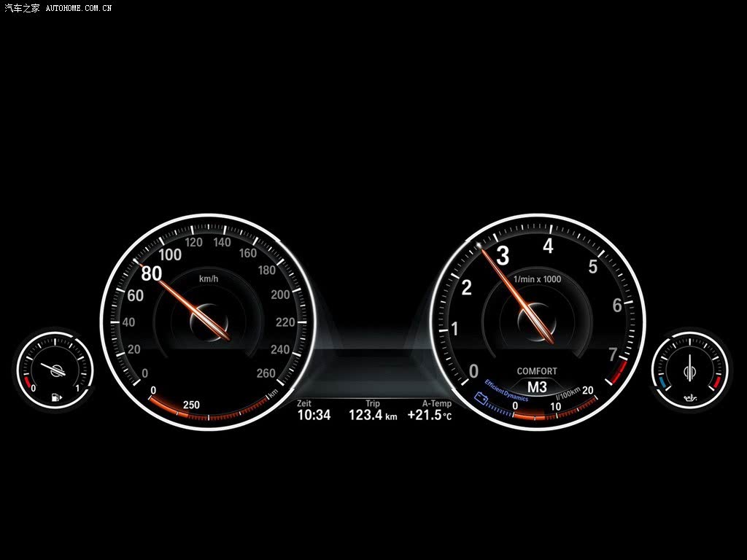Click the "123.4 km" trip distance
Viewport: 747px width, 560px height.
373,415
